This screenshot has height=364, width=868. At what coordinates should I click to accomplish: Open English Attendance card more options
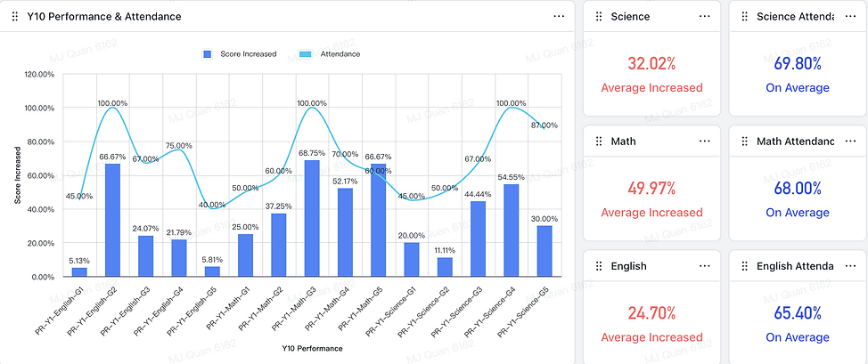(850, 266)
